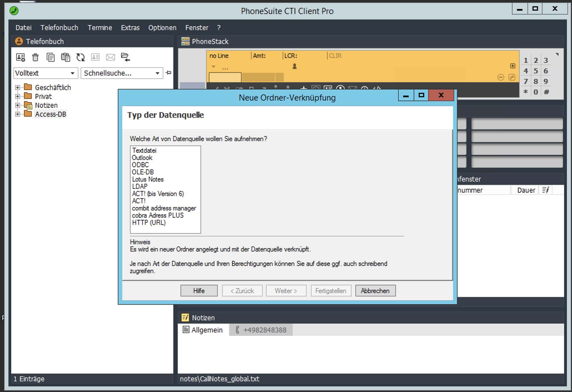This screenshot has height=392, width=572.
Task: Dial digit 5 on the keypad
Action: click(x=536, y=71)
